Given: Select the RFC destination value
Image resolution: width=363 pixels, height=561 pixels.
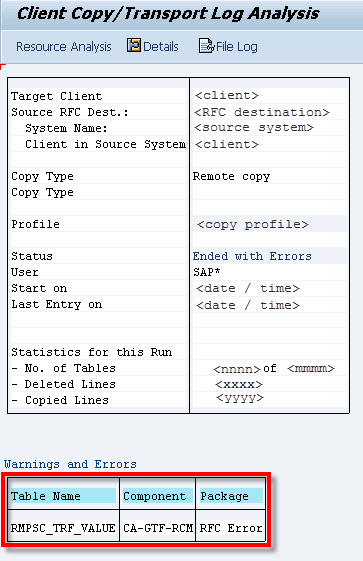Looking at the screenshot, I should [262, 112].
